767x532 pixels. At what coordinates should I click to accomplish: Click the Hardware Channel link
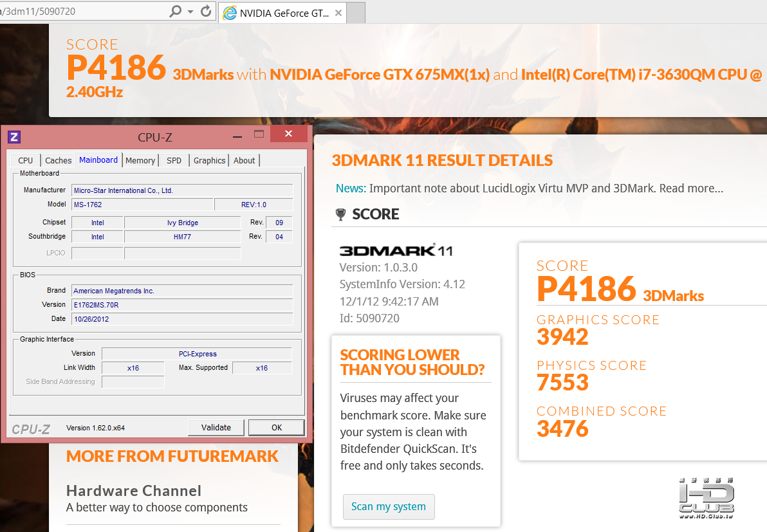click(134, 490)
